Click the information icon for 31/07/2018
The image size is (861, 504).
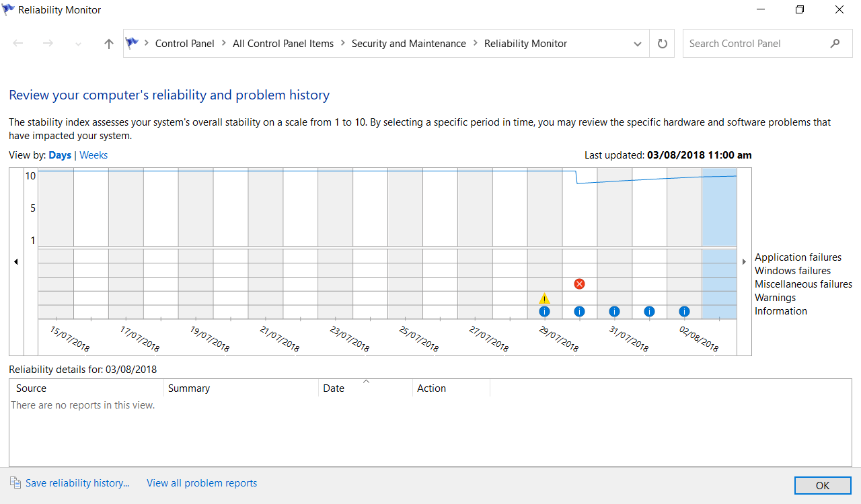point(614,311)
